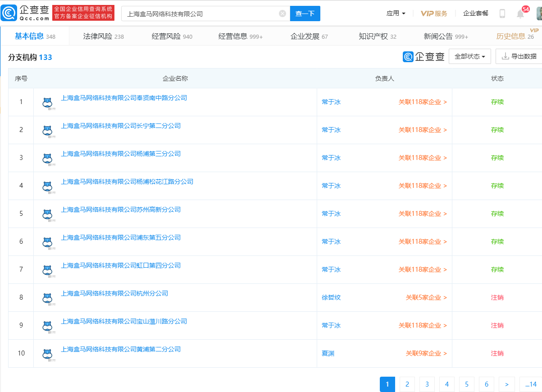Click 导出数据 export button
Screen dimensions: 542x392
click(x=519, y=56)
